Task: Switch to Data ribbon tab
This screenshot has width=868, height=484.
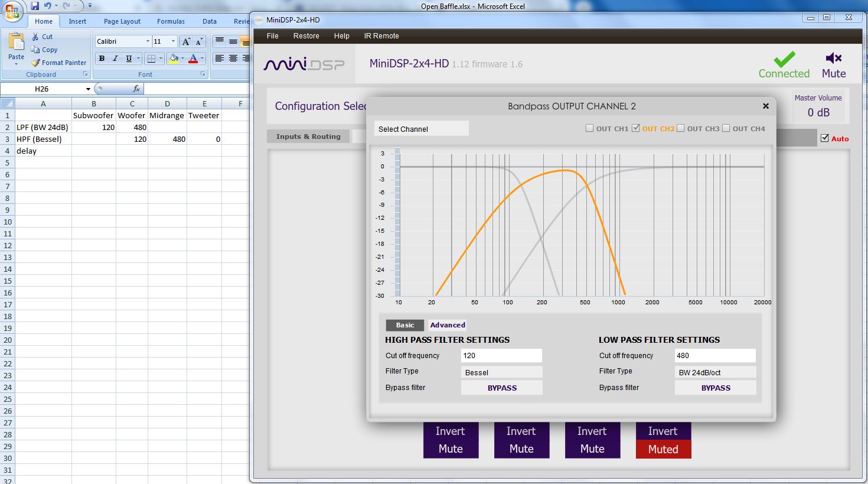Action: tap(210, 21)
